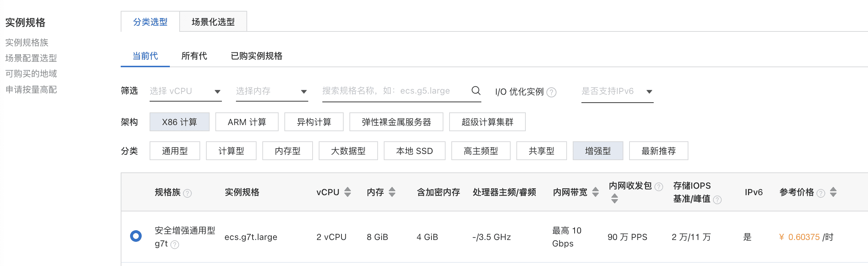The image size is (868, 266).
Task: Open the 选择内存 dropdown
Action: pyautogui.click(x=272, y=91)
